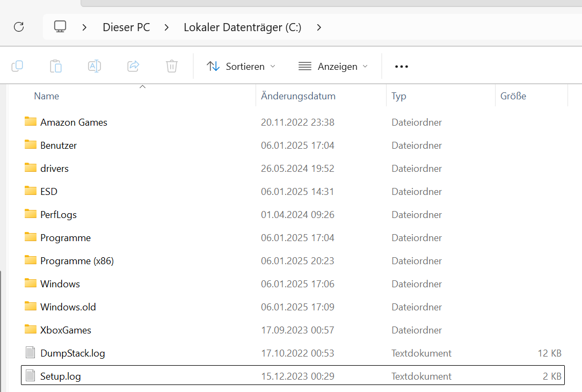Click the date 17.09.2023 00:57

point(297,330)
